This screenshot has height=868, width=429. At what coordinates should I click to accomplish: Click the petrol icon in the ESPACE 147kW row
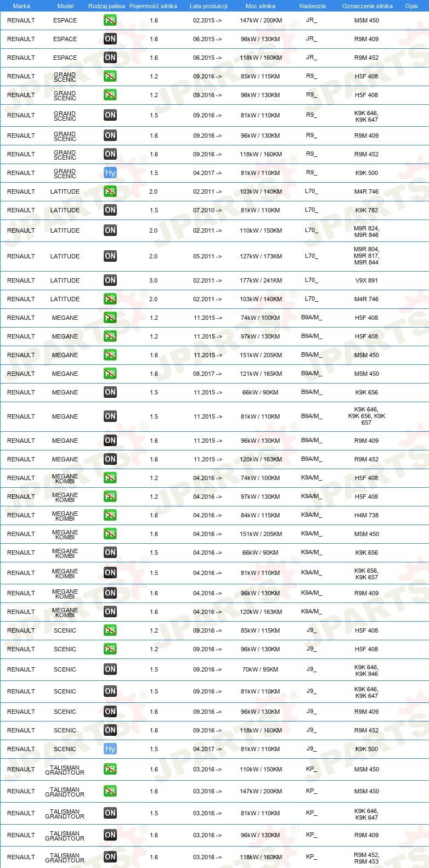click(x=110, y=20)
